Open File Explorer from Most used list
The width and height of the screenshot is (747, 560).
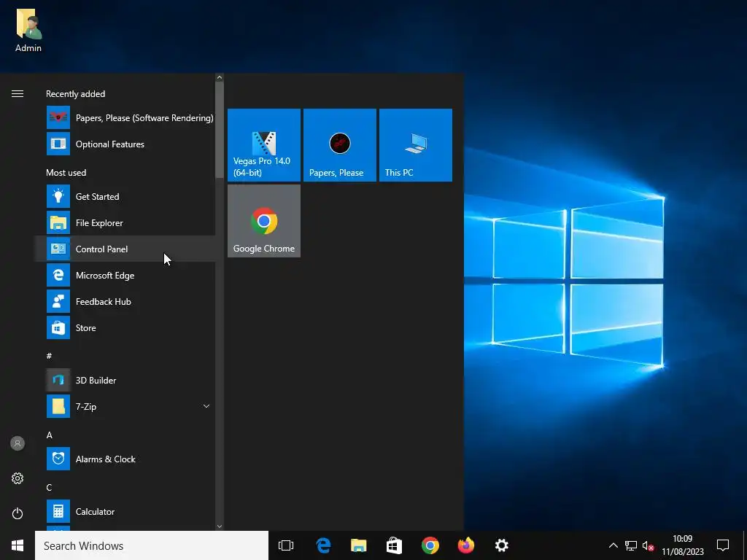(x=125, y=223)
